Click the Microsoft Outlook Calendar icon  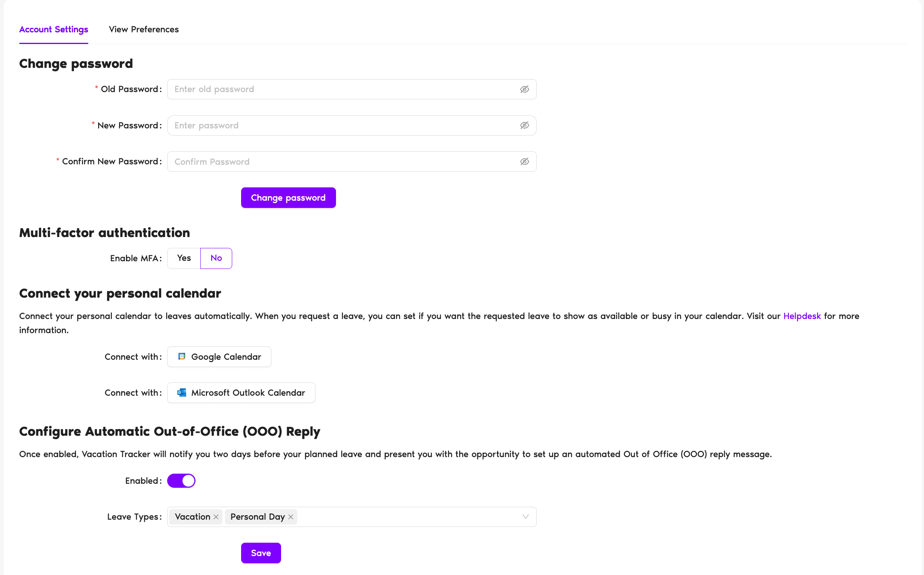(182, 392)
